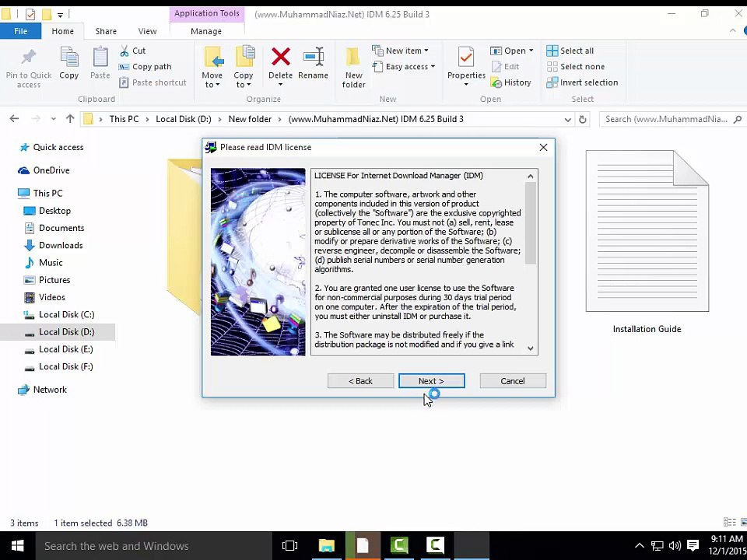The width and height of the screenshot is (747, 560).
Task: Click the red Delete icon
Action: tap(281, 57)
